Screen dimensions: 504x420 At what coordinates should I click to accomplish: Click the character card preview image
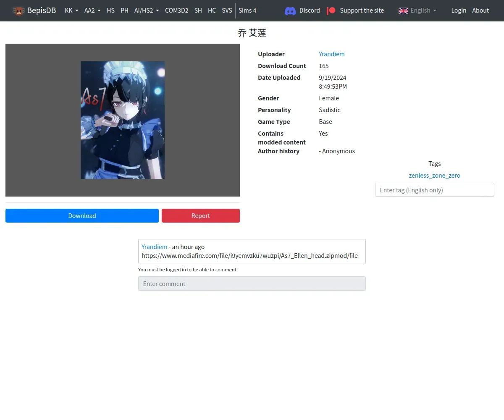click(123, 120)
